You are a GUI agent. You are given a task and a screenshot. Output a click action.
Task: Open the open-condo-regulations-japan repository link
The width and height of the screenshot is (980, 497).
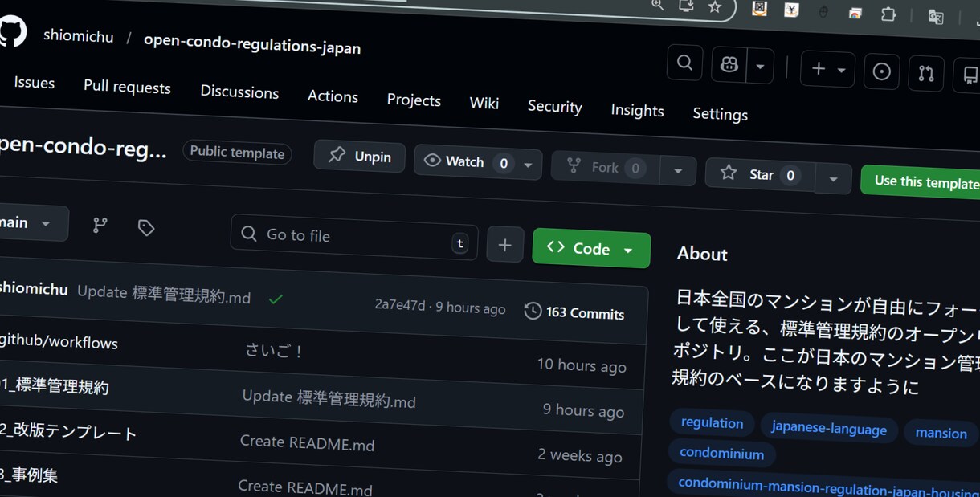252,45
